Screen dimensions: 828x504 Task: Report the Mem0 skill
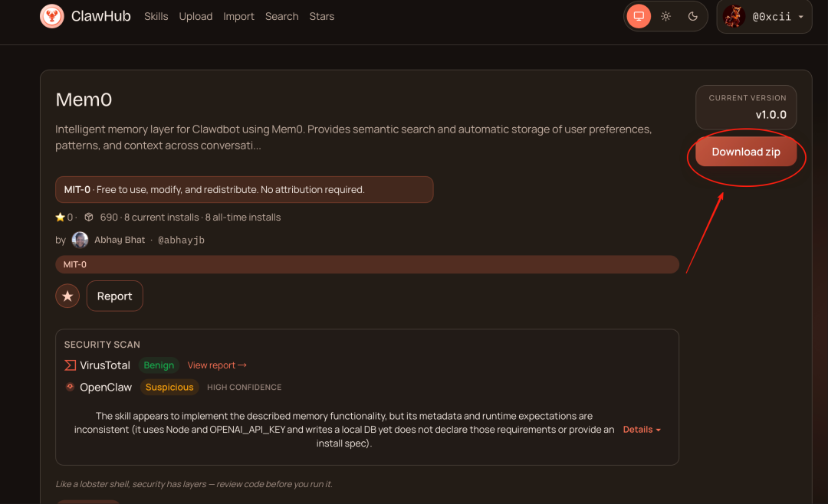114,296
